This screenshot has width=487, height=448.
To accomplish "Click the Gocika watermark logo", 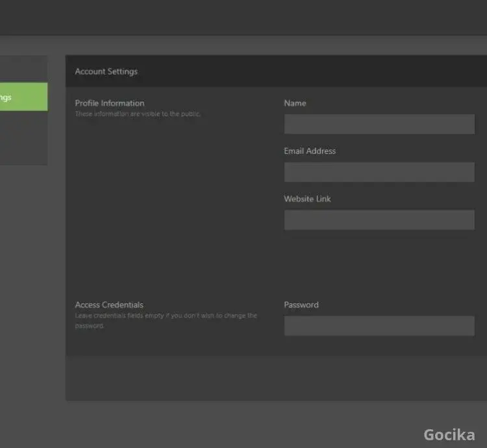I will click(x=449, y=434).
